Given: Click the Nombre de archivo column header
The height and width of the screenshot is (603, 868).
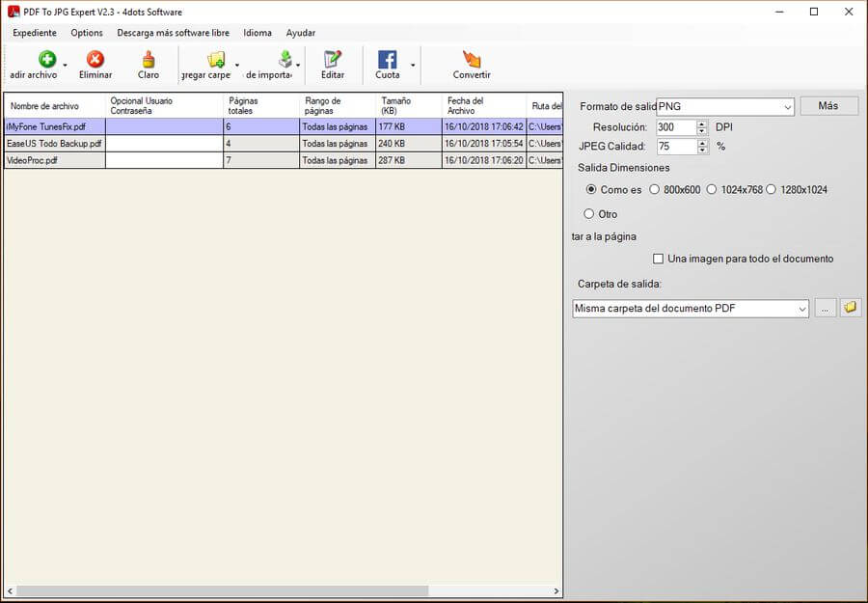Looking at the screenshot, I should (x=54, y=106).
